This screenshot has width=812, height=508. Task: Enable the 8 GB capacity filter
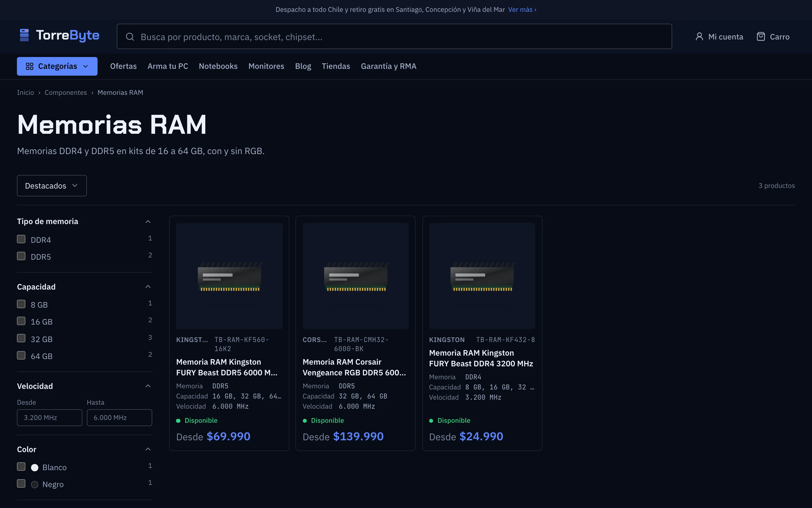pyautogui.click(x=21, y=305)
